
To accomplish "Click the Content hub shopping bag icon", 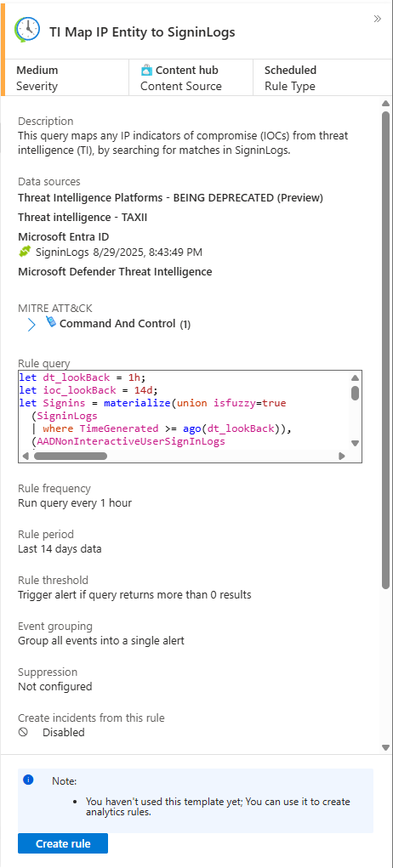I will [x=146, y=70].
